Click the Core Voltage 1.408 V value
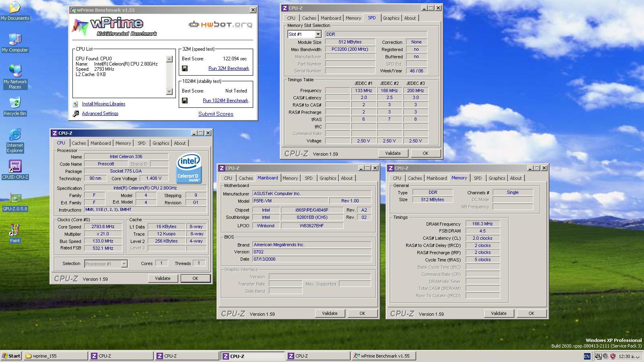Viewport: 644px width, 362px height. pos(154,178)
